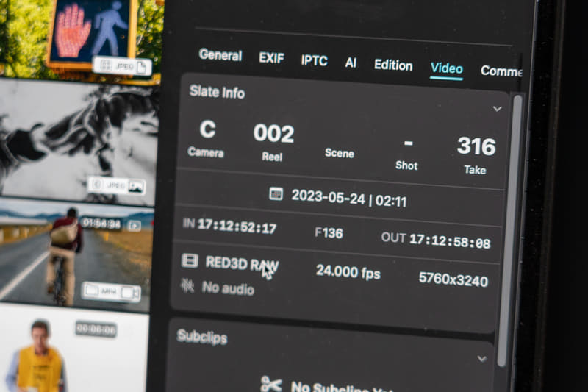This screenshot has width=588, height=392.
Task: Select the IPTC tab
Action: coord(315,60)
